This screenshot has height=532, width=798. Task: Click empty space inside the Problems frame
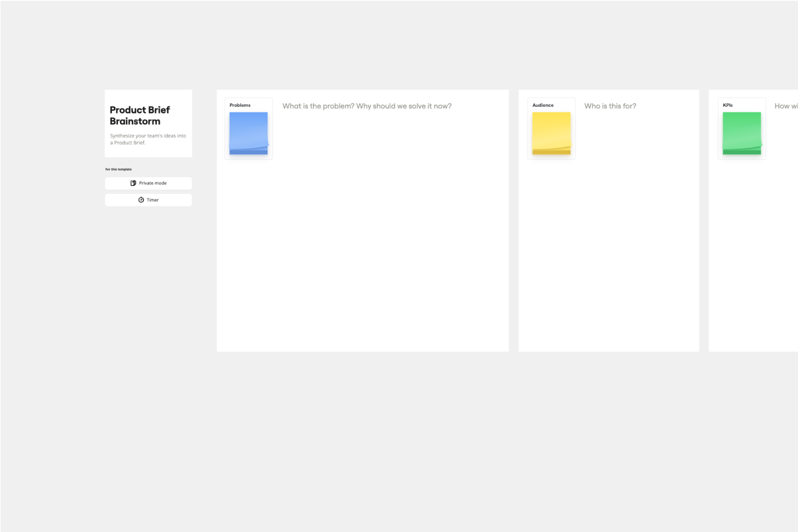pyautogui.click(x=363, y=249)
